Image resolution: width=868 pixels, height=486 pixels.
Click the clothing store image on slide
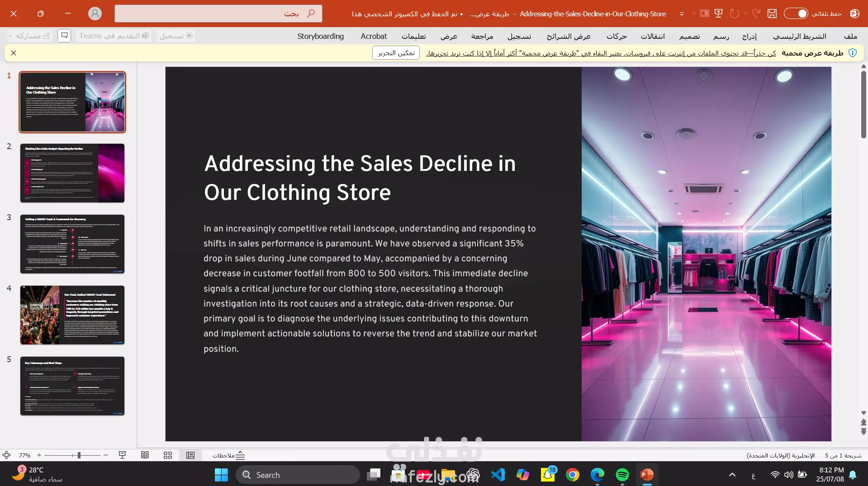(706, 254)
